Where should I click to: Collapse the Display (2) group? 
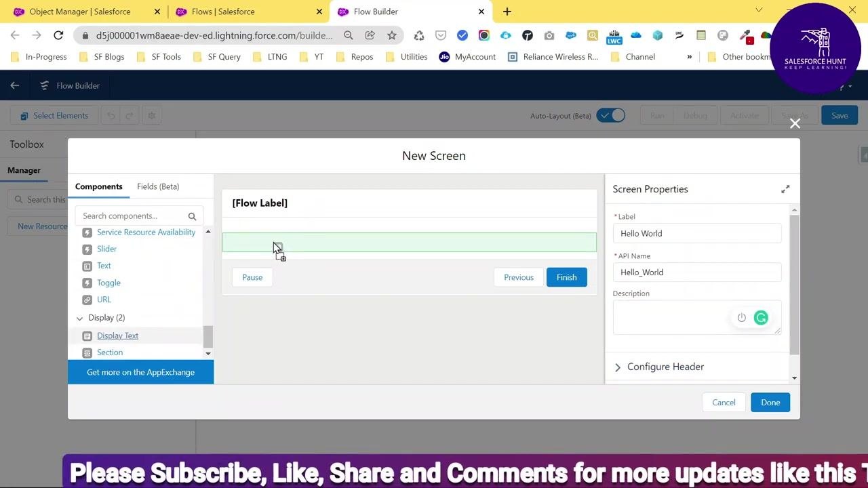79,318
